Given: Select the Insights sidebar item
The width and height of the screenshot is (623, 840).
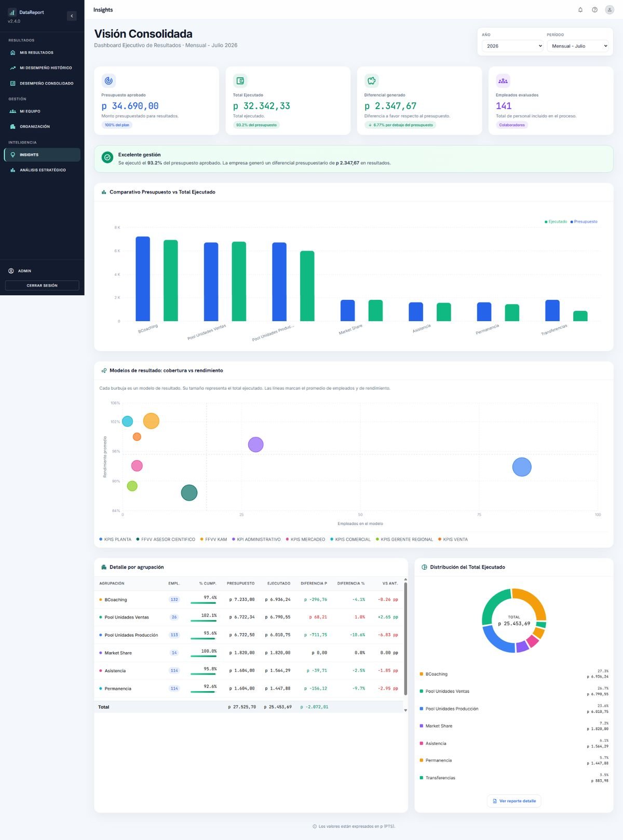Looking at the screenshot, I should click(x=42, y=155).
